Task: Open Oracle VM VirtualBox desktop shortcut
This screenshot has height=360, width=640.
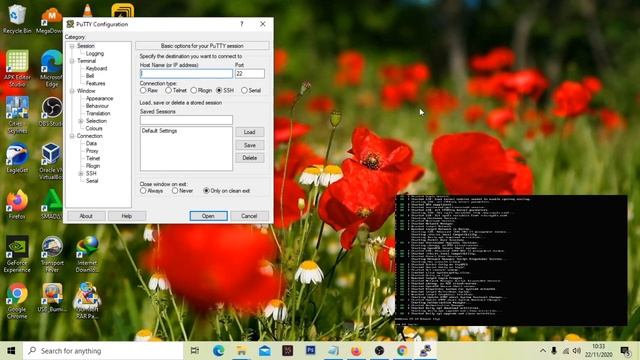Action: [x=51, y=162]
